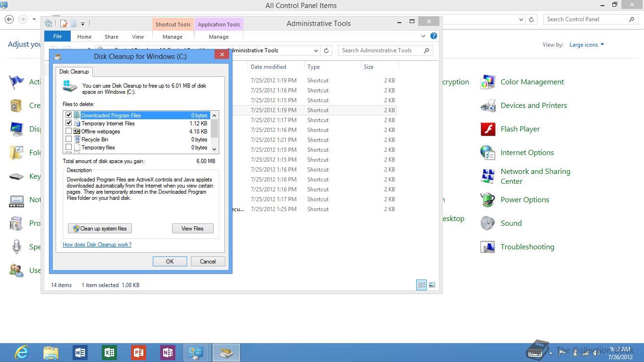Open the Devices and Printers icon
Viewport: 644px width, 362px height.
pyautogui.click(x=488, y=106)
